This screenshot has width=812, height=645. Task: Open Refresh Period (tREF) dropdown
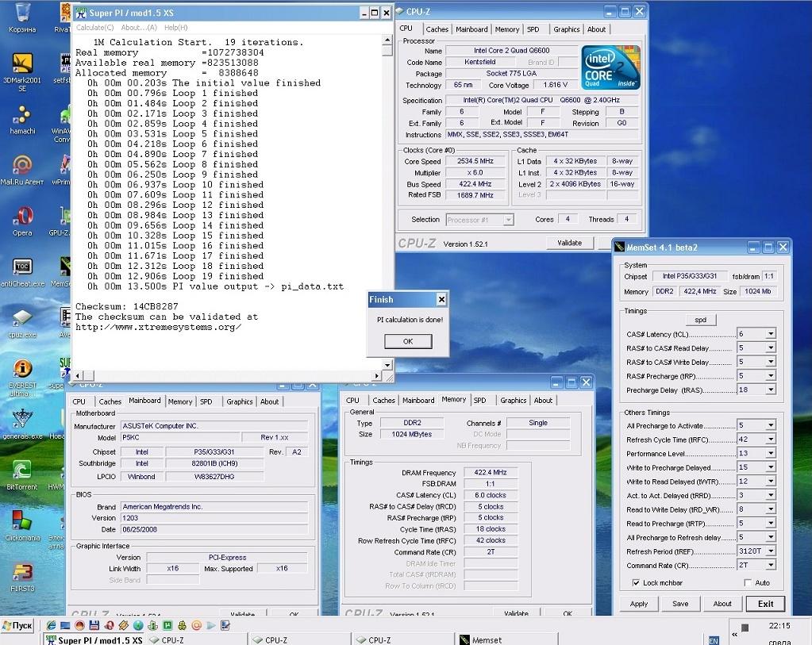coord(771,551)
